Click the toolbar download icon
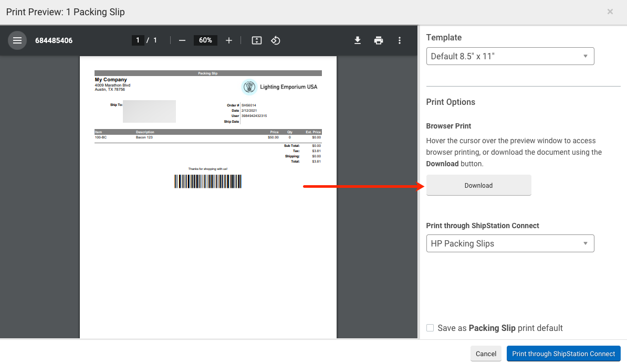Screen dimensions: 627x364 tap(358, 40)
